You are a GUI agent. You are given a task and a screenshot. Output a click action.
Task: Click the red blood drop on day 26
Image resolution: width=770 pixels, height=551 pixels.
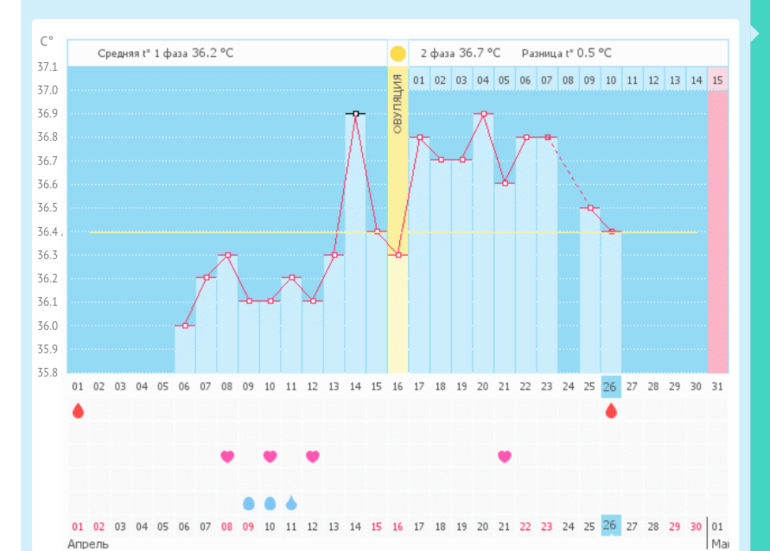coord(611,410)
